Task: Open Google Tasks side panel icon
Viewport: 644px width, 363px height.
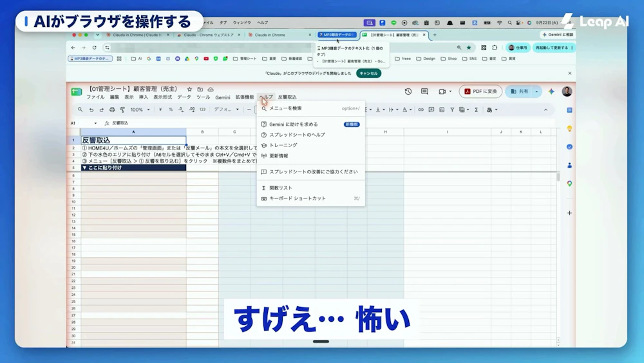Action: (569, 147)
